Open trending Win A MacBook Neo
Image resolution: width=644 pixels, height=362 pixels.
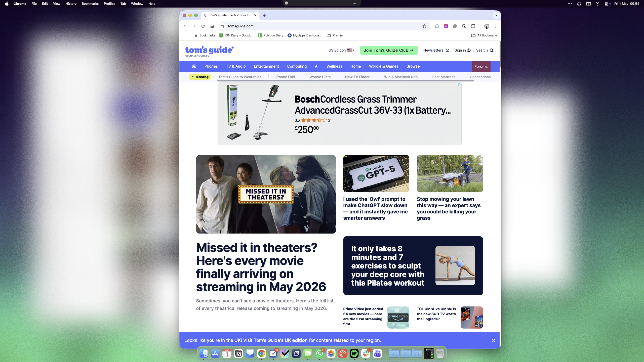tap(401, 77)
